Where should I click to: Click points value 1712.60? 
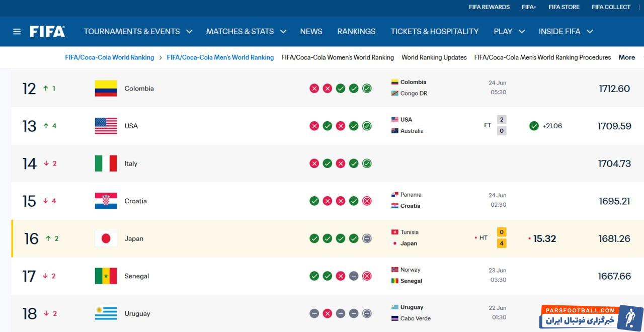point(614,89)
